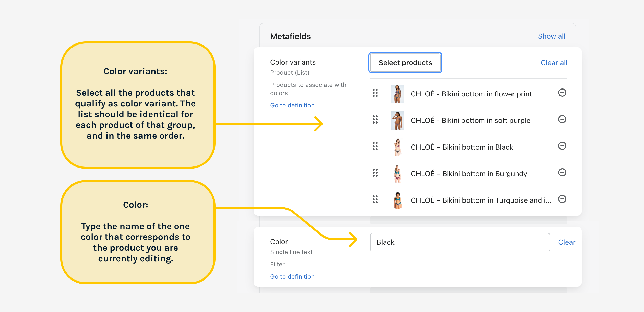Clear all color variant products

click(554, 63)
